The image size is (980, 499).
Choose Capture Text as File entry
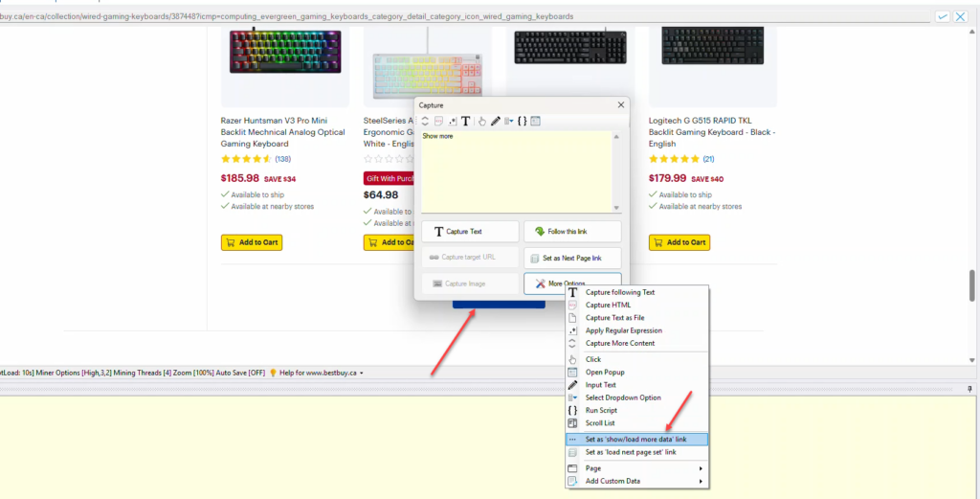point(636,318)
